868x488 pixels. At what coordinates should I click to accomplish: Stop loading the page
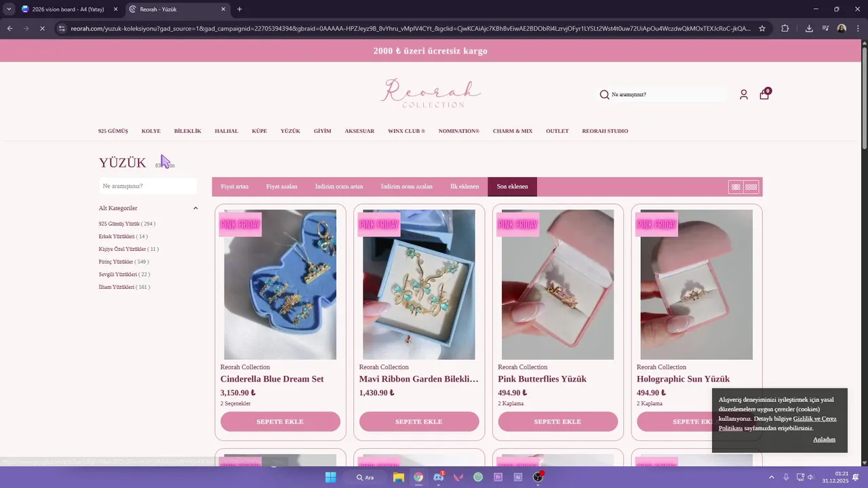(x=41, y=28)
